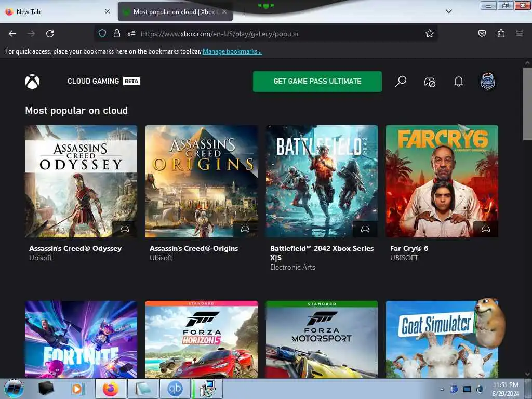Bookmark this page with the star icon
This screenshot has height=399, width=532.
pyautogui.click(x=430, y=33)
